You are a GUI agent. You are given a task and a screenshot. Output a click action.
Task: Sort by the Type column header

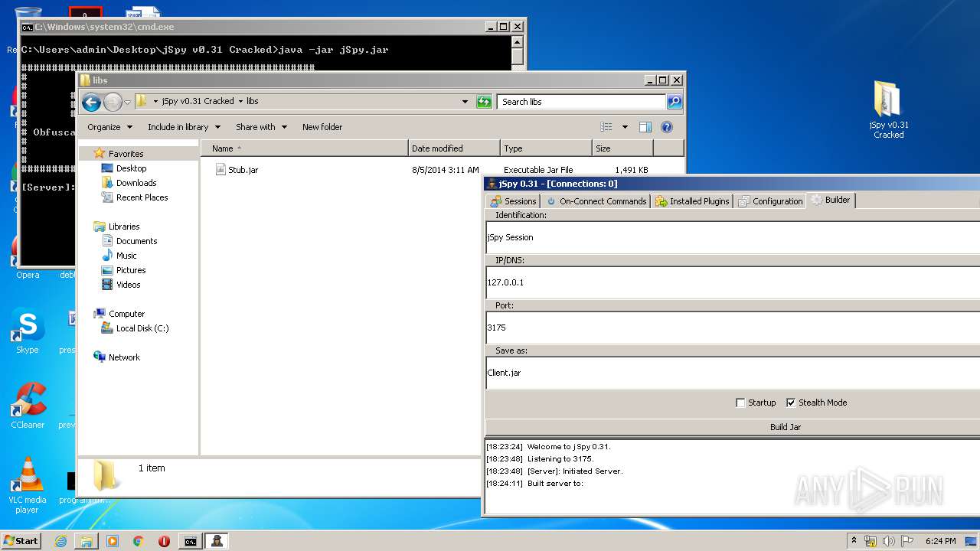point(547,148)
